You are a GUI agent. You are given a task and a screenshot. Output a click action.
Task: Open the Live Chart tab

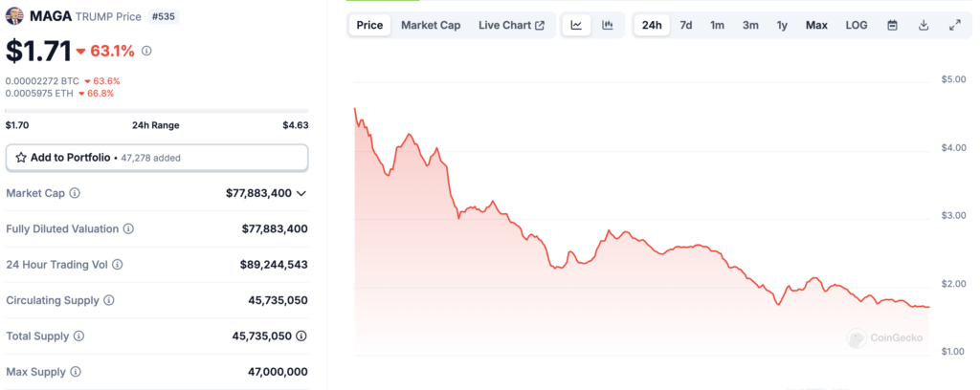pos(511,26)
